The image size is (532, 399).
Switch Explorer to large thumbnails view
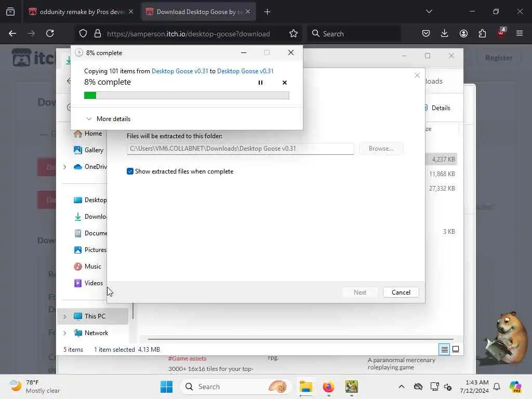click(x=456, y=349)
